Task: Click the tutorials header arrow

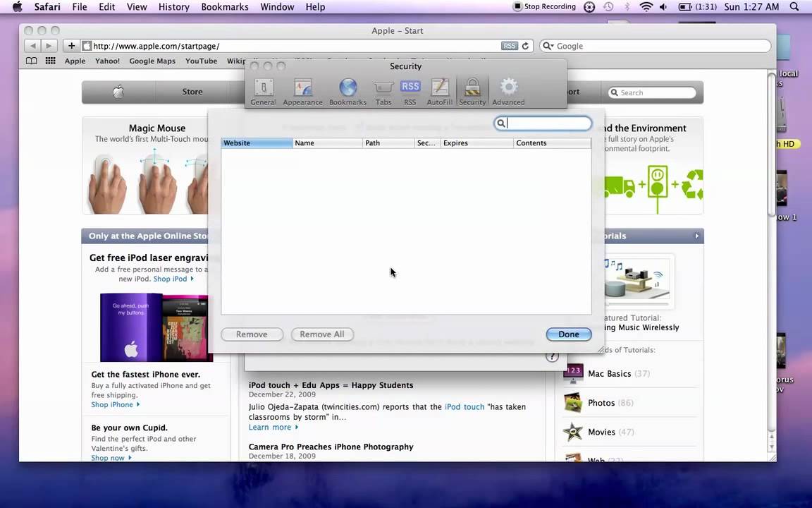Action: tap(696, 236)
